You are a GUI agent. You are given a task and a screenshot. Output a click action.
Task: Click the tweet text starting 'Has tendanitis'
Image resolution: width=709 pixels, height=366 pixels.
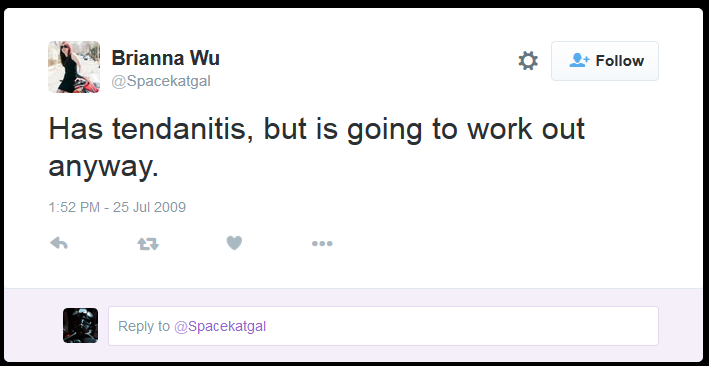pos(317,148)
